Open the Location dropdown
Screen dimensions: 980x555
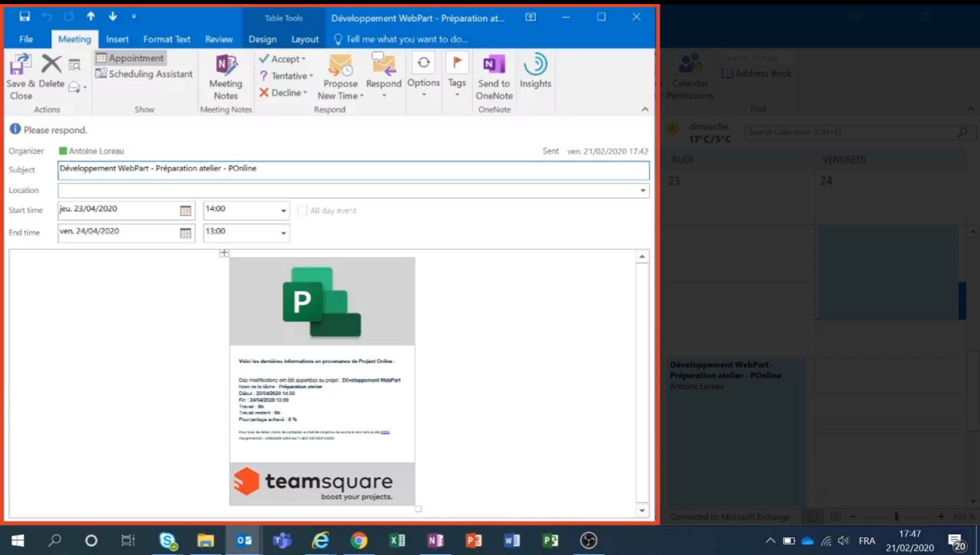[643, 190]
